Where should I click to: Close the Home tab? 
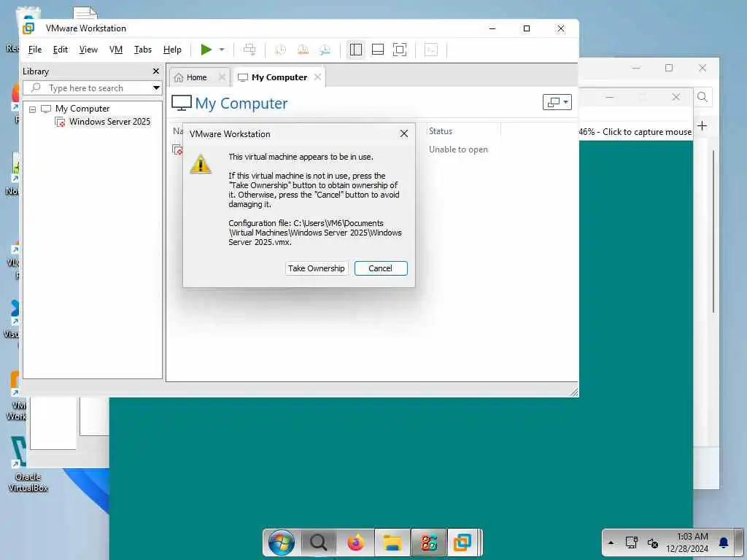click(x=222, y=77)
